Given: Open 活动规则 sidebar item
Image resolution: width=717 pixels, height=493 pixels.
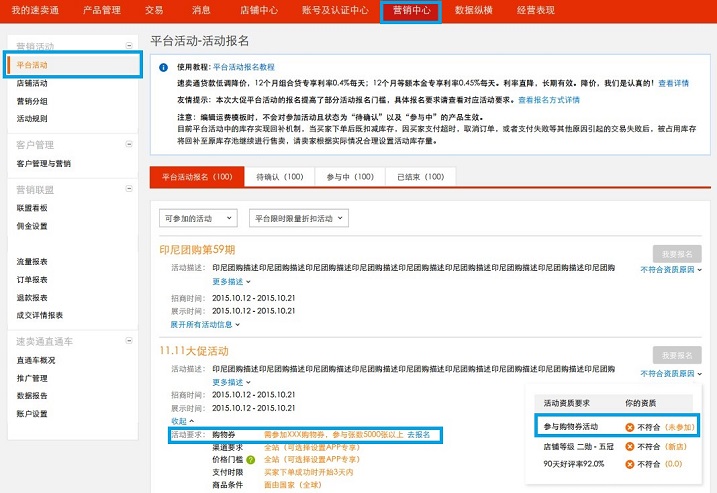Looking at the screenshot, I should [x=32, y=118].
